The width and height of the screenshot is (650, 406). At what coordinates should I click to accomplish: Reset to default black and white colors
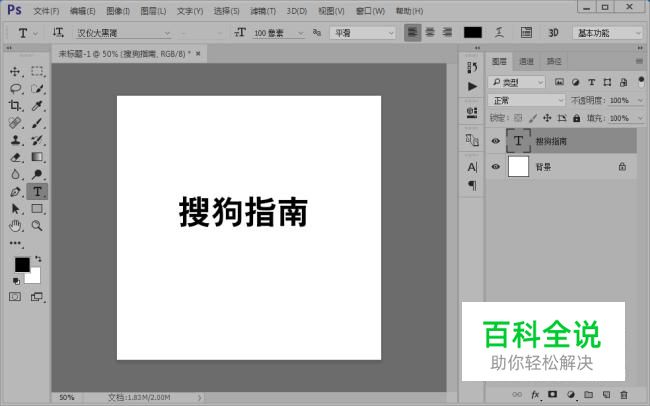(16, 282)
